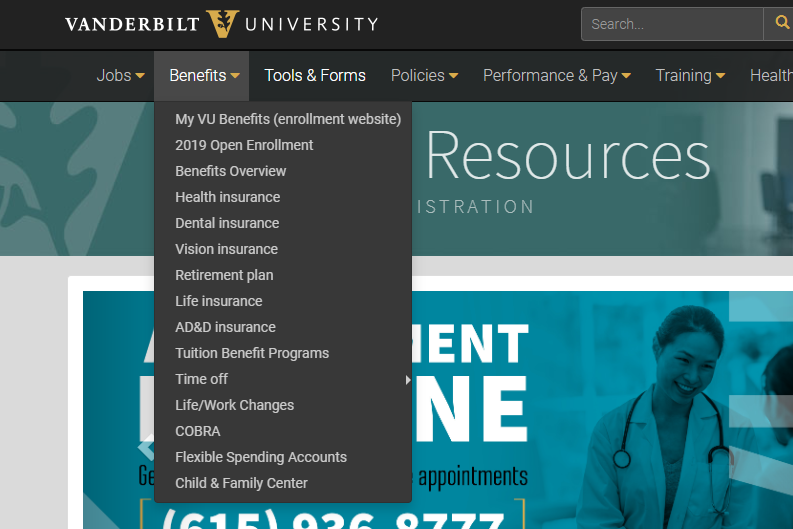Open the Training dropdown menu

click(x=690, y=75)
